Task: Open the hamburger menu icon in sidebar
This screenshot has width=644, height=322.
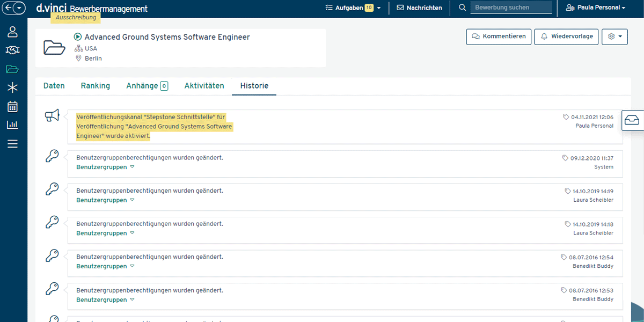Action: [12, 143]
